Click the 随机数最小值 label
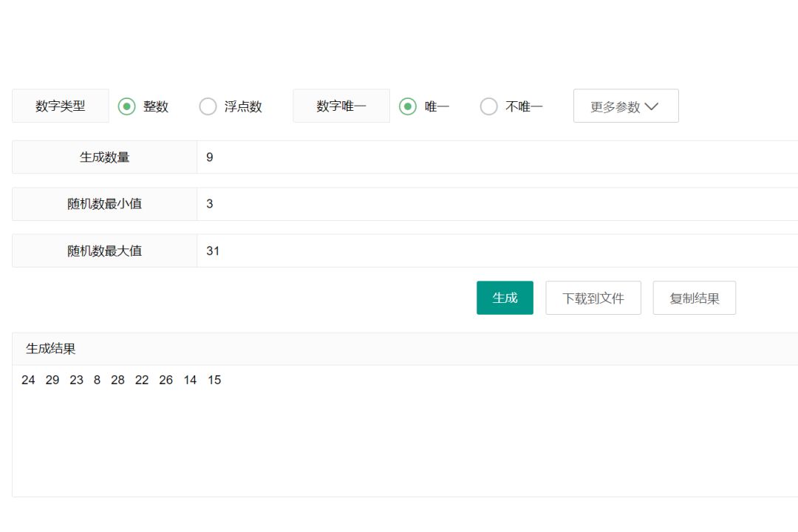798x532 pixels. [x=104, y=204]
